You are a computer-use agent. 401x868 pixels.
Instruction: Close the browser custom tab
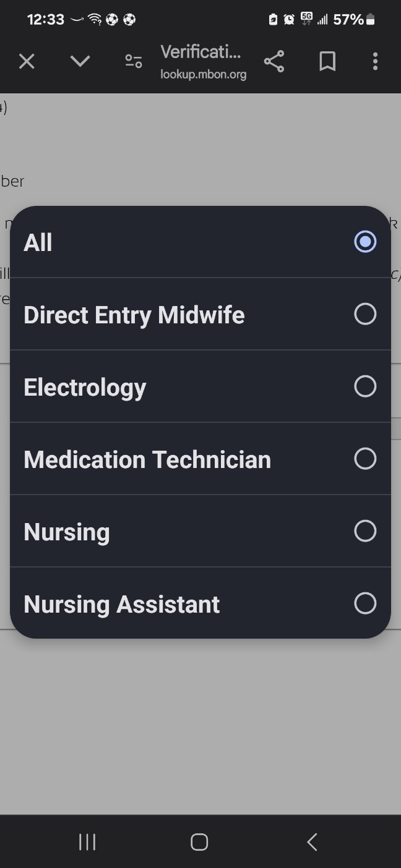pyautogui.click(x=27, y=61)
